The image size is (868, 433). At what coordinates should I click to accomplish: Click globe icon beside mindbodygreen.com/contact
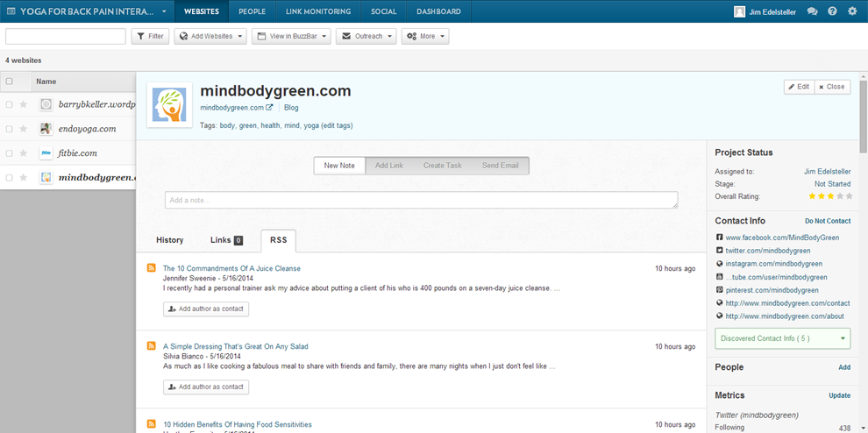tap(719, 303)
